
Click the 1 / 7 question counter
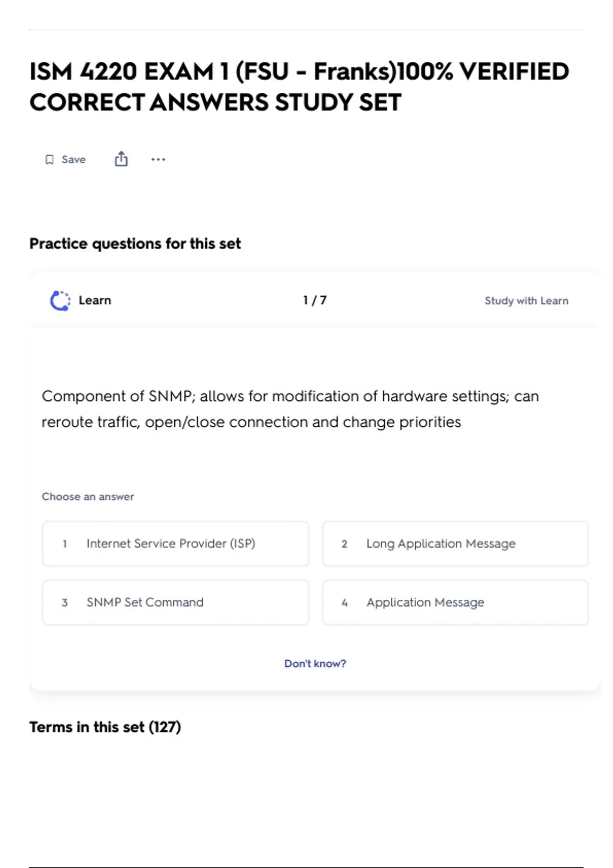[x=315, y=300]
